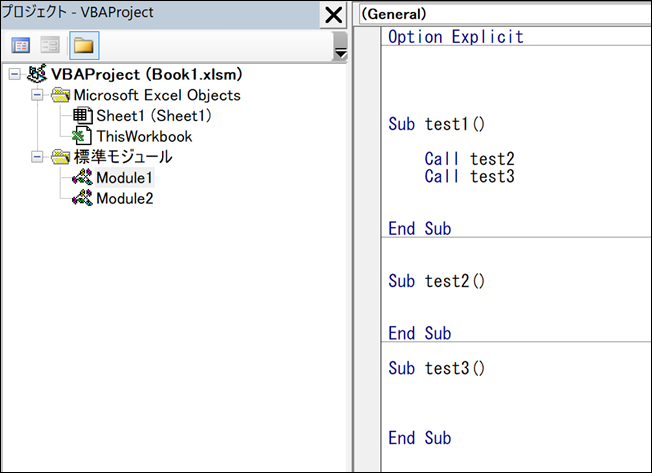Click the Option Explicit line
This screenshot has height=473, width=652.
(456, 37)
